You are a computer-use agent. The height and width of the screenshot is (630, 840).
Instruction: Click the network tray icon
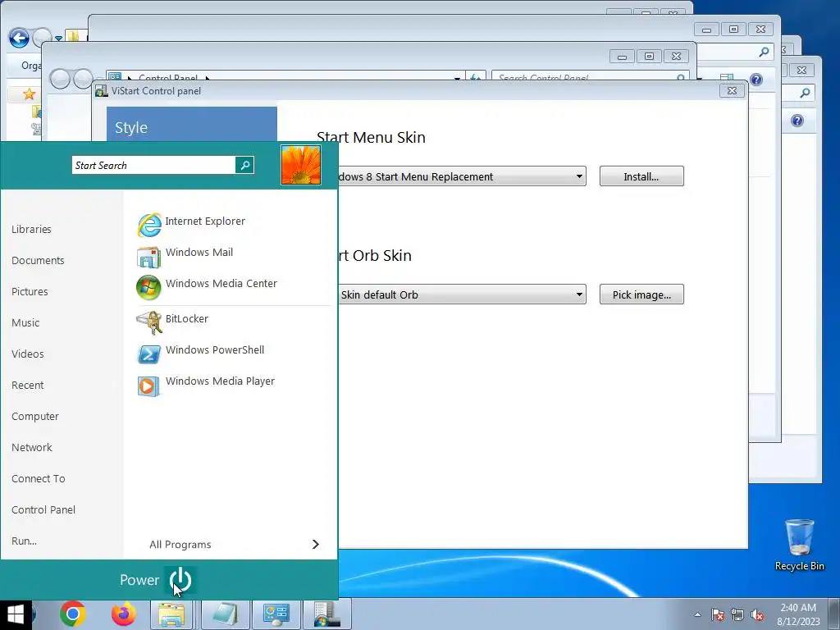737,614
